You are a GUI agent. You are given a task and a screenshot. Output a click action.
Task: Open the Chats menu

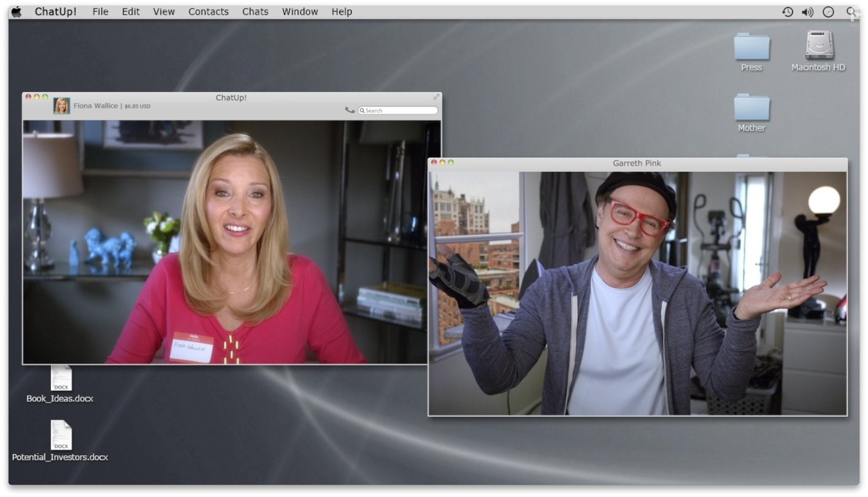click(x=255, y=11)
